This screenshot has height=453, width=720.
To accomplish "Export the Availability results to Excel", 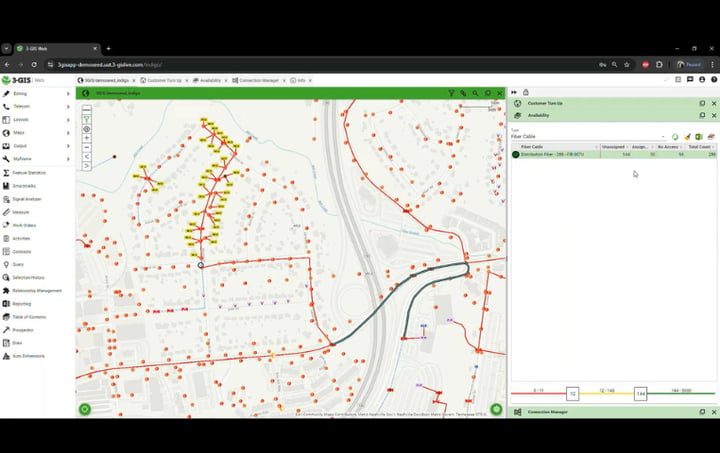I will [x=699, y=137].
